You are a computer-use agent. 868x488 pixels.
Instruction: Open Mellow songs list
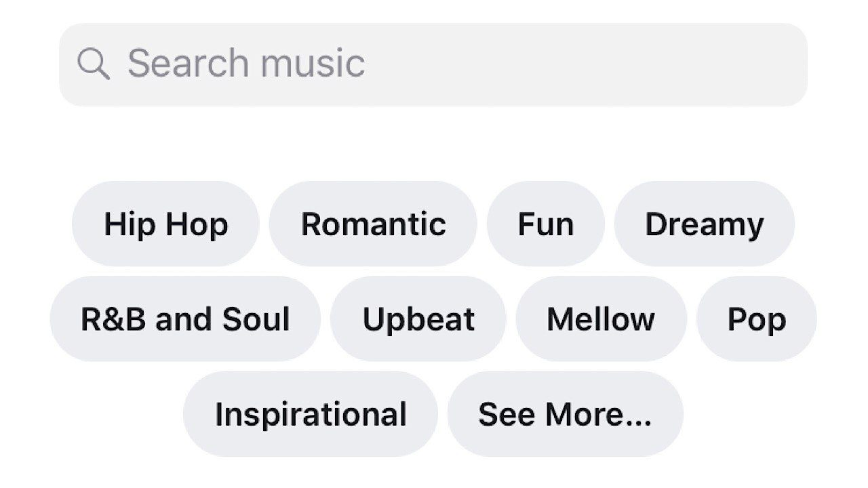pyautogui.click(x=601, y=319)
